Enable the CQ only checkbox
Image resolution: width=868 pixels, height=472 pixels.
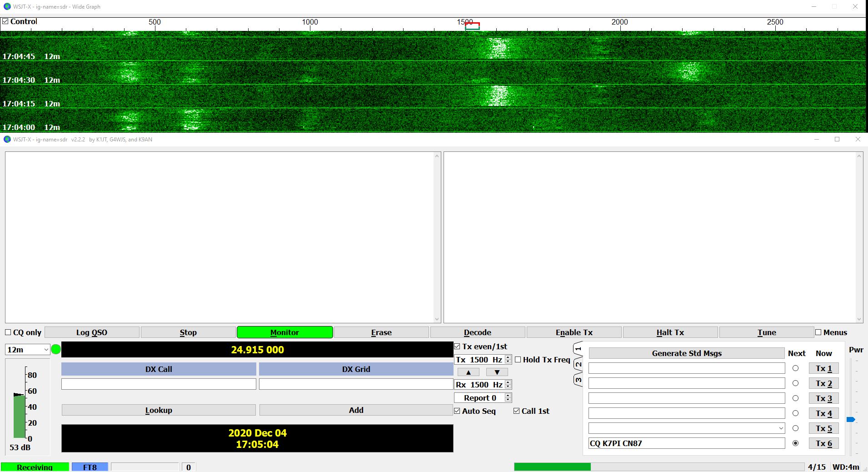8,332
